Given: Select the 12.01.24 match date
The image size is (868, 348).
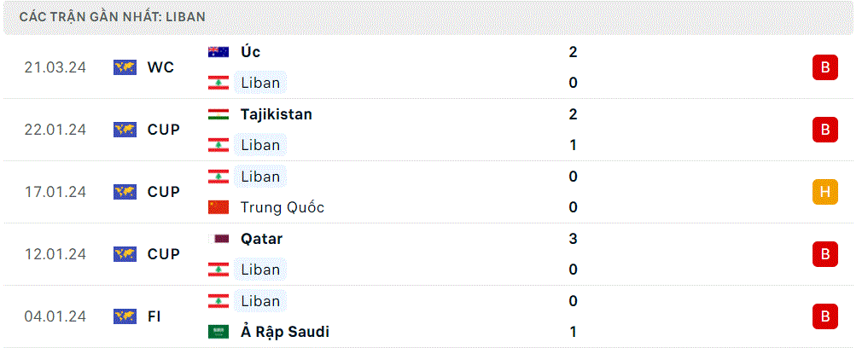Looking at the screenshot, I should [55, 254].
